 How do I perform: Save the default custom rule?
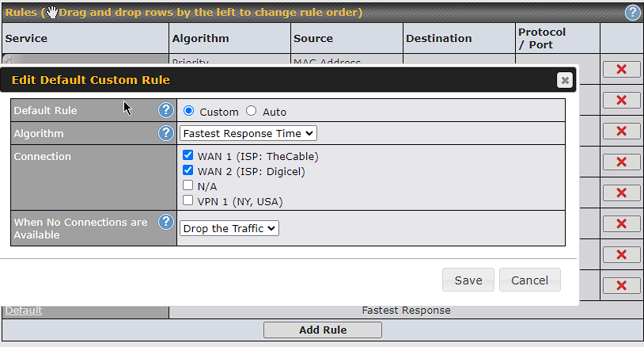point(468,280)
